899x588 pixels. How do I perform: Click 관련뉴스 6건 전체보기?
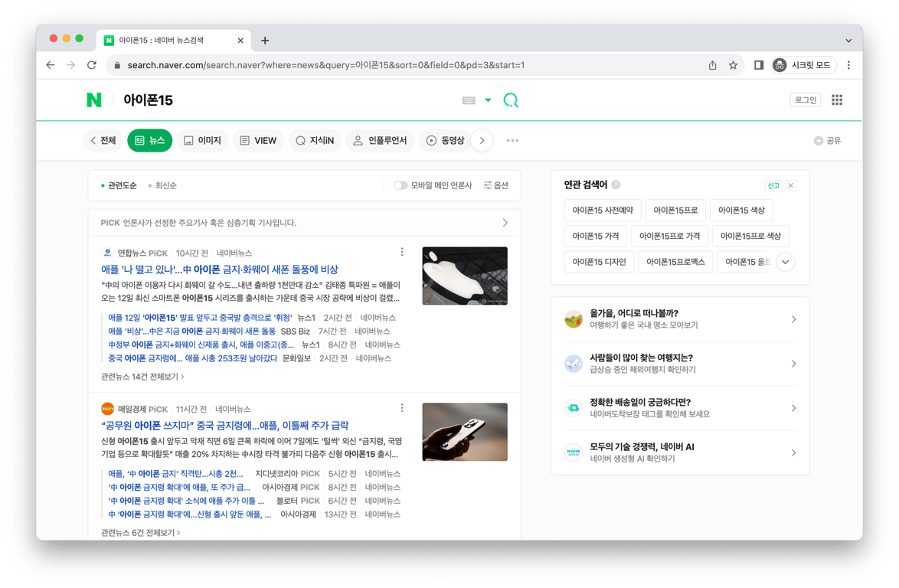click(141, 532)
